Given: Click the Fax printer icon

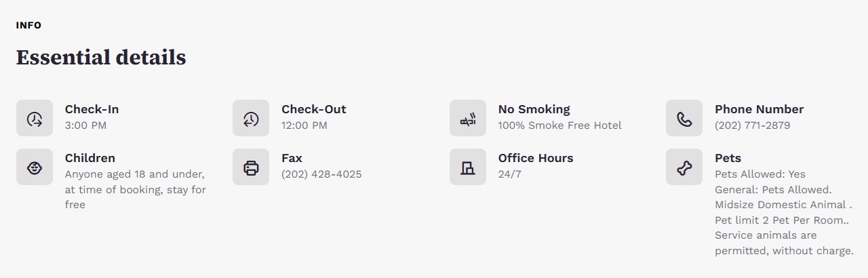Looking at the screenshot, I should 251,167.
